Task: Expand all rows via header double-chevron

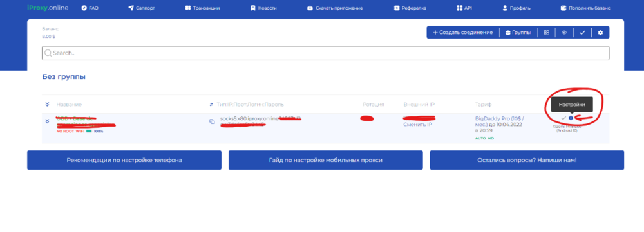Action: 47,105
